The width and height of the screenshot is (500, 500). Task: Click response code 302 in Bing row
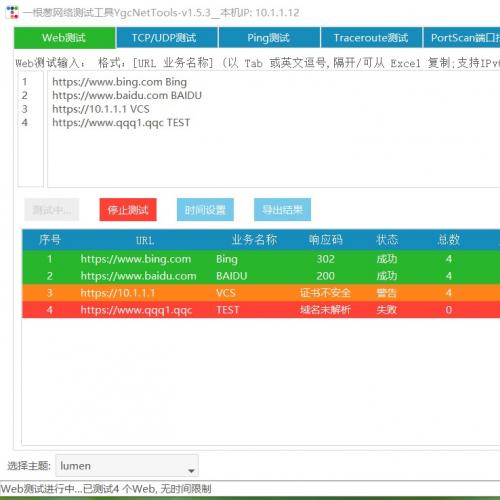tap(326, 259)
